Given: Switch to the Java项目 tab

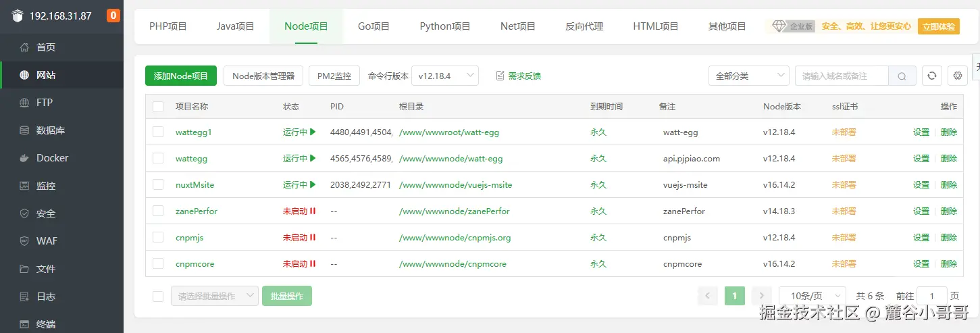Looking at the screenshot, I should pos(236,26).
